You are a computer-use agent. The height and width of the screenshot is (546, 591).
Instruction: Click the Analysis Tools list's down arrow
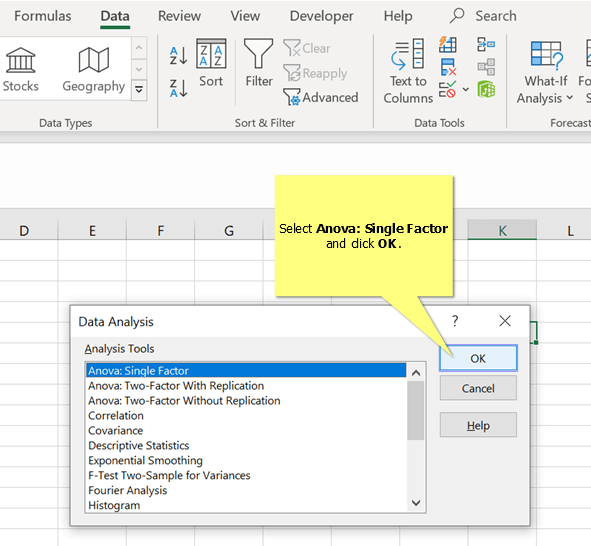click(416, 503)
